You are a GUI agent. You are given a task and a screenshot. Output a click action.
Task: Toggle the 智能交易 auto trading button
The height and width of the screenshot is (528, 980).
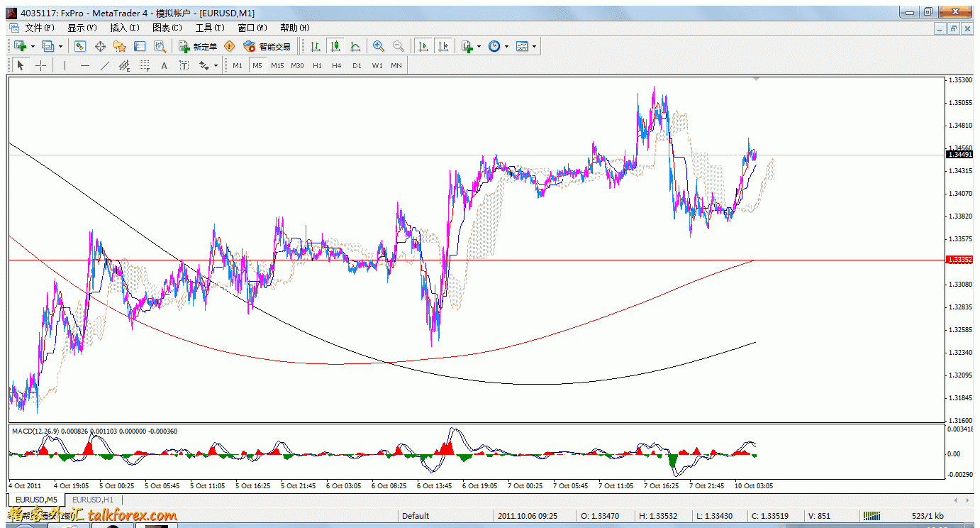[x=267, y=46]
